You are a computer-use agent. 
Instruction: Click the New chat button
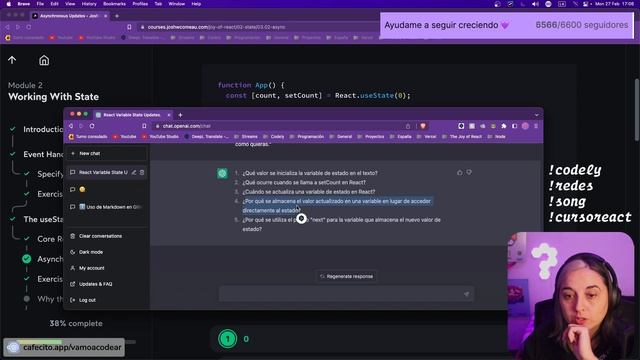tap(107, 153)
